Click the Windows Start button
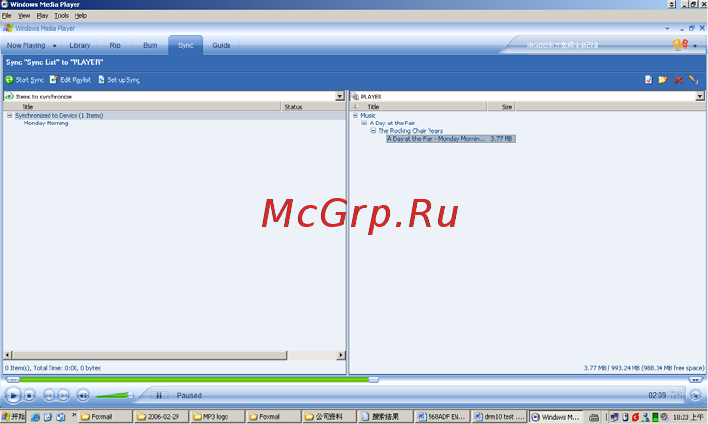The height and width of the screenshot is (424, 708). pos(13,416)
